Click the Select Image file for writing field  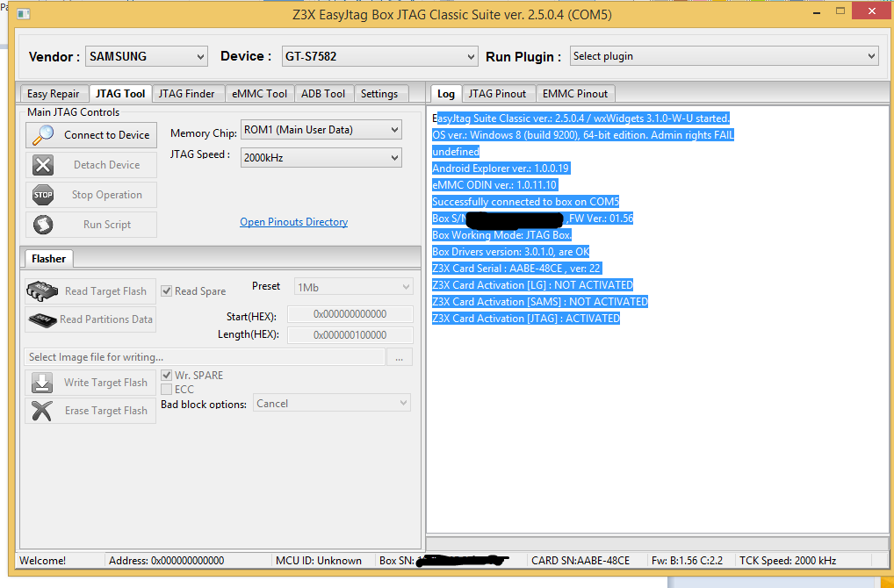(205, 357)
